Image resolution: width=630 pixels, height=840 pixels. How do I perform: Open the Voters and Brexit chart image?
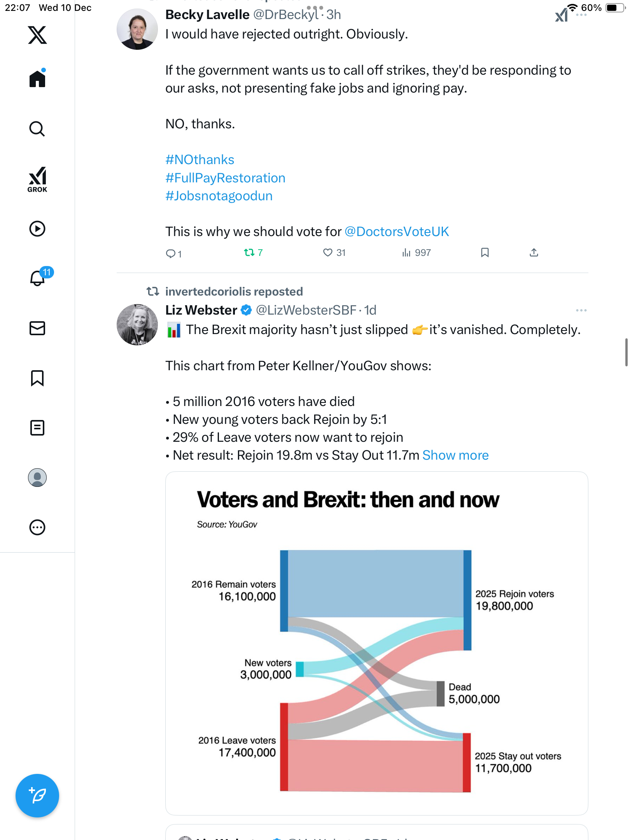[376, 643]
